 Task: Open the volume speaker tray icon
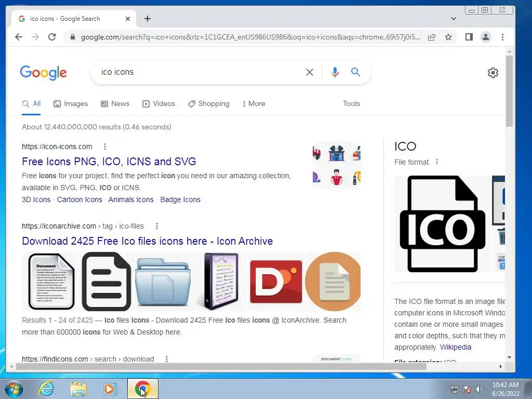[x=479, y=389]
